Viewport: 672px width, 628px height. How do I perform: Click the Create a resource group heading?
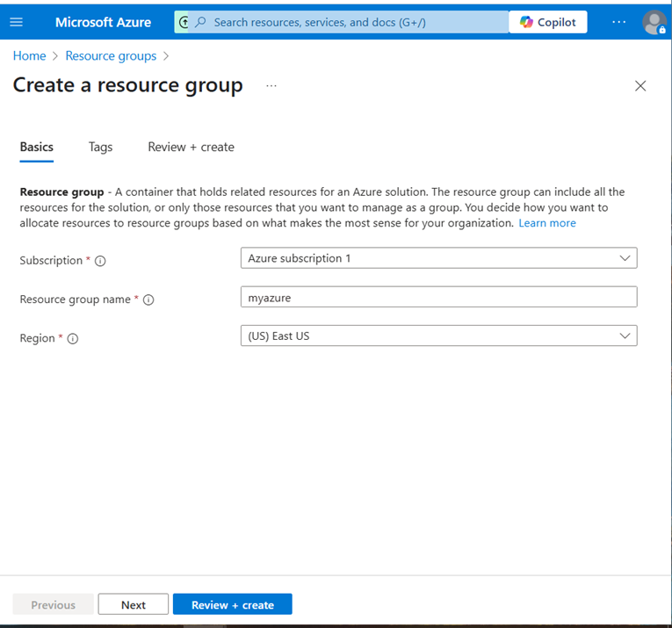[127, 85]
